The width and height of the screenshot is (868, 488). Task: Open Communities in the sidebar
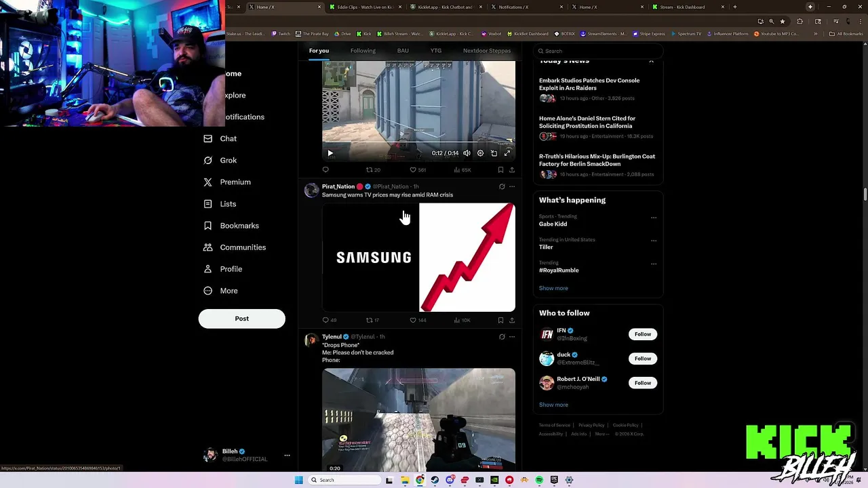pyautogui.click(x=235, y=247)
